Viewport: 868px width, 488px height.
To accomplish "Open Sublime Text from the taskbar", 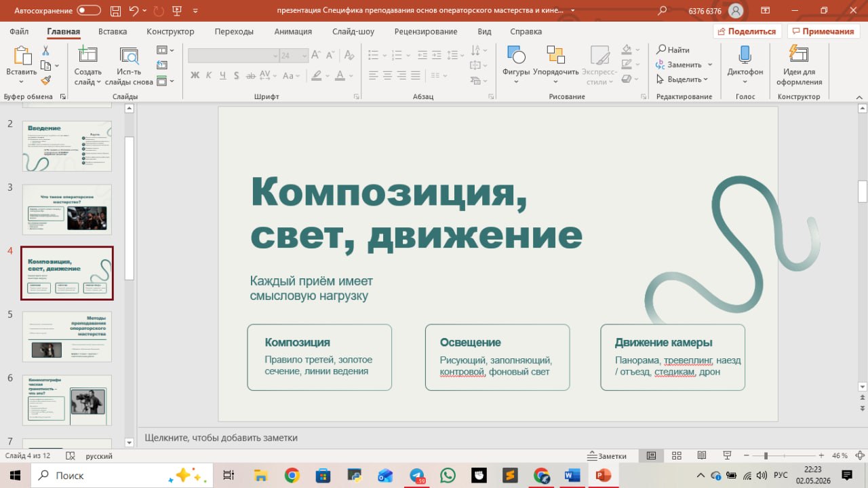I will pyautogui.click(x=510, y=475).
